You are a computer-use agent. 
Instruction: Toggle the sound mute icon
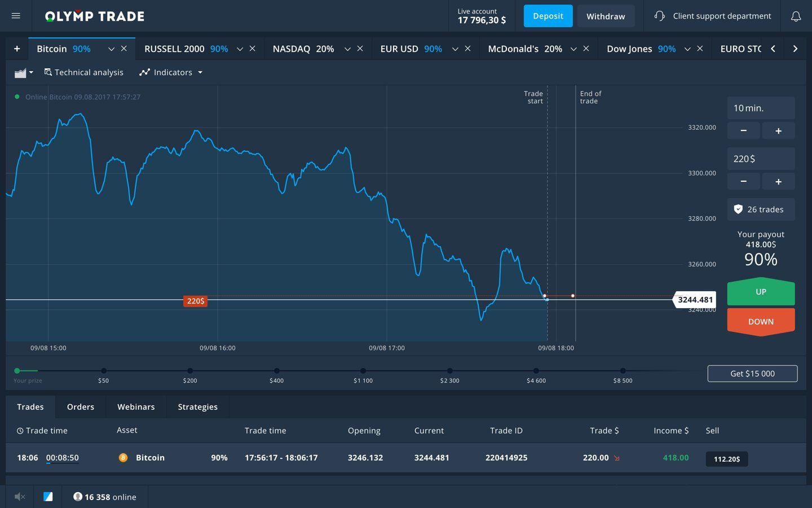(x=20, y=497)
